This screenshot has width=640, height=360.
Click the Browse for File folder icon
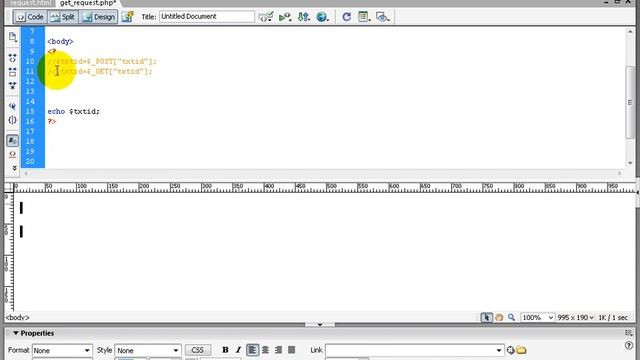point(522,350)
